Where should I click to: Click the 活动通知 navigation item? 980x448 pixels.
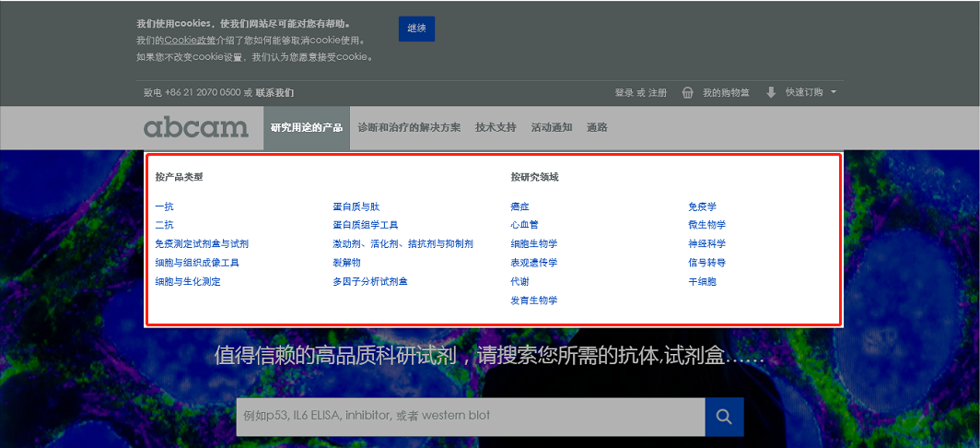pos(552,128)
